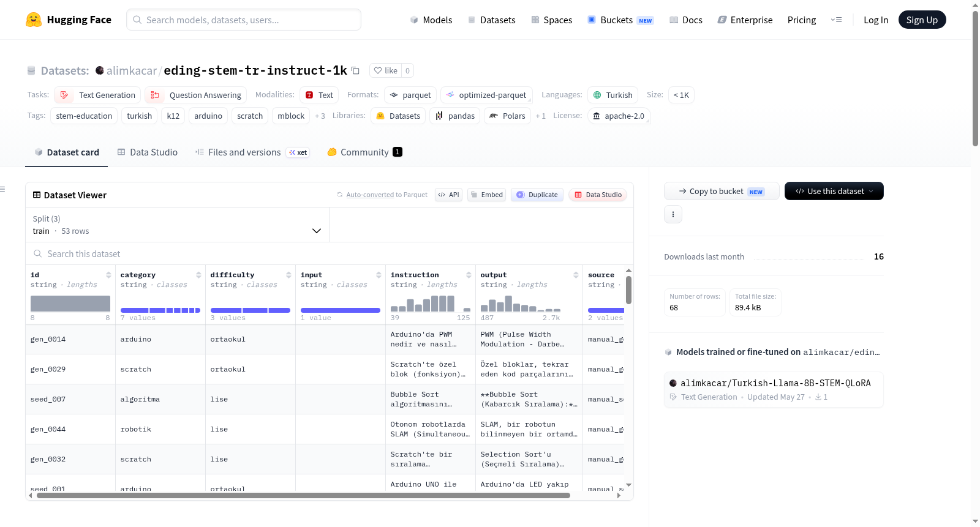Viewport: 980px width, 527px height.
Task: Switch to the Dataset card tab
Action: (67, 152)
